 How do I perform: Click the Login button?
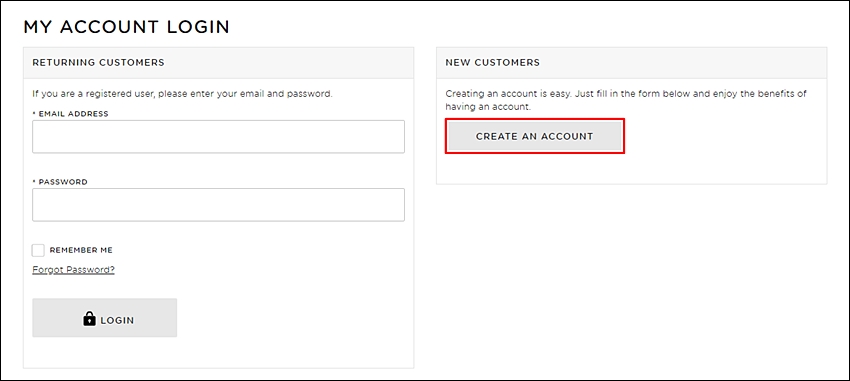(x=105, y=318)
